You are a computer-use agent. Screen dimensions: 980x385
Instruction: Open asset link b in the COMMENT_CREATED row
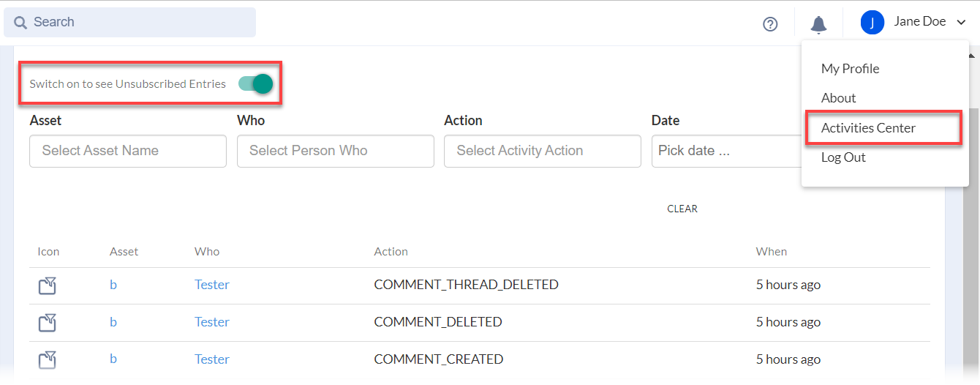(x=113, y=359)
